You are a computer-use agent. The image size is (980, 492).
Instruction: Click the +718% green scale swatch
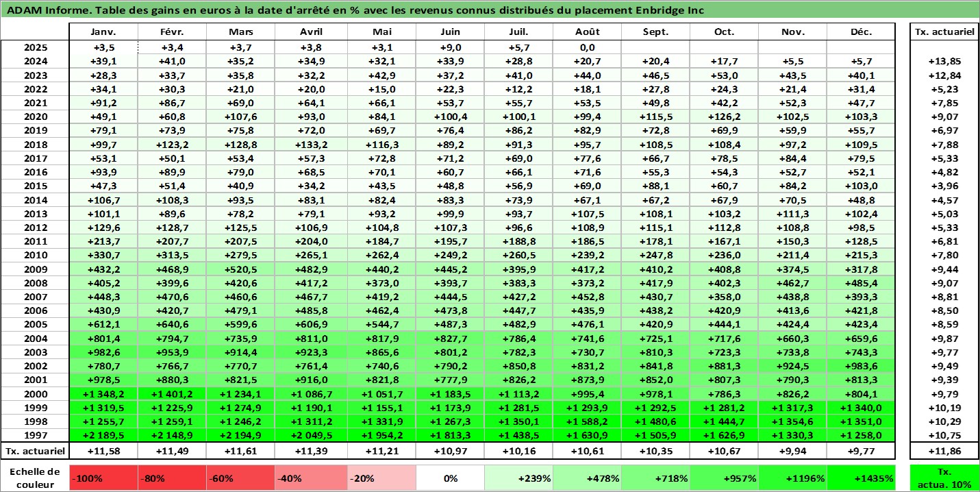point(655,478)
